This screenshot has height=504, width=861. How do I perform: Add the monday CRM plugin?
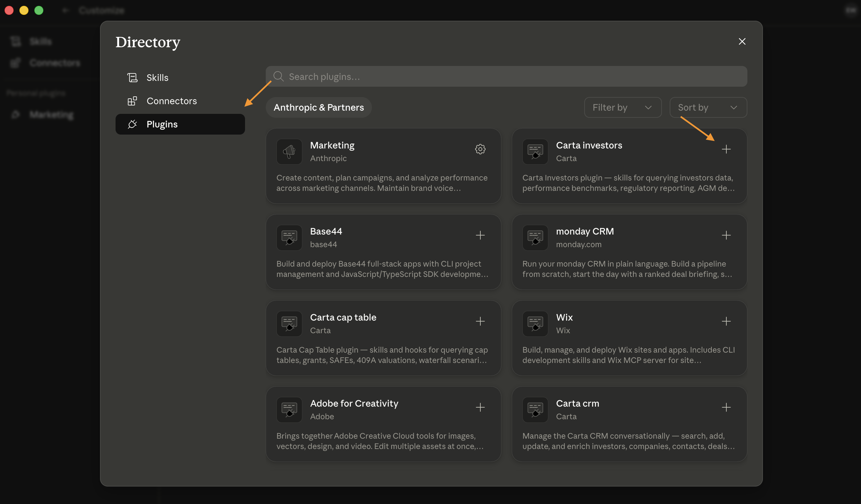pyautogui.click(x=726, y=235)
